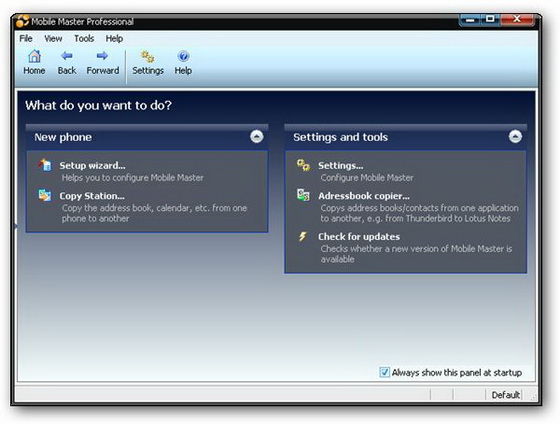Screen dimensions: 560x424
Task: Click the Default status bar label
Action: coord(505,395)
